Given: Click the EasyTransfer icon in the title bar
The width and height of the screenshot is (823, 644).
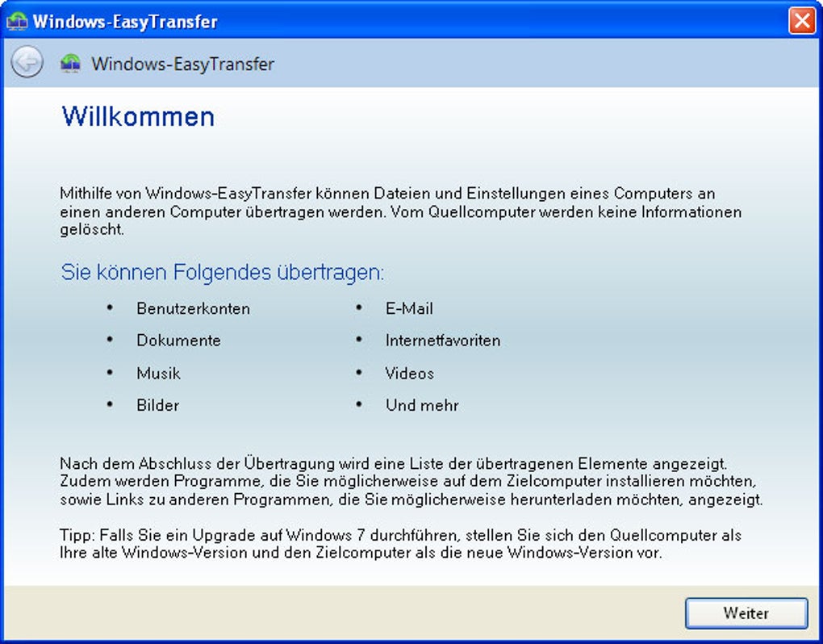Looking at the screenshot, I should [x=17, y=21].
